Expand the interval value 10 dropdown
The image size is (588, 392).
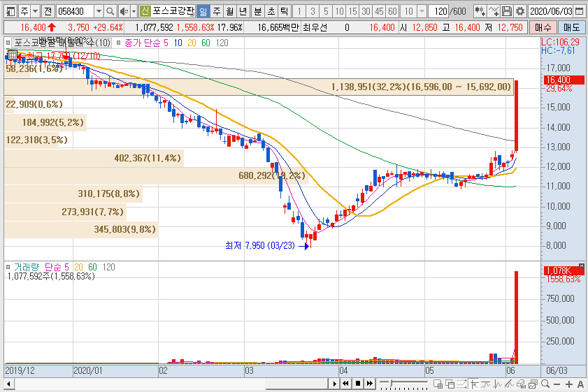422,11
